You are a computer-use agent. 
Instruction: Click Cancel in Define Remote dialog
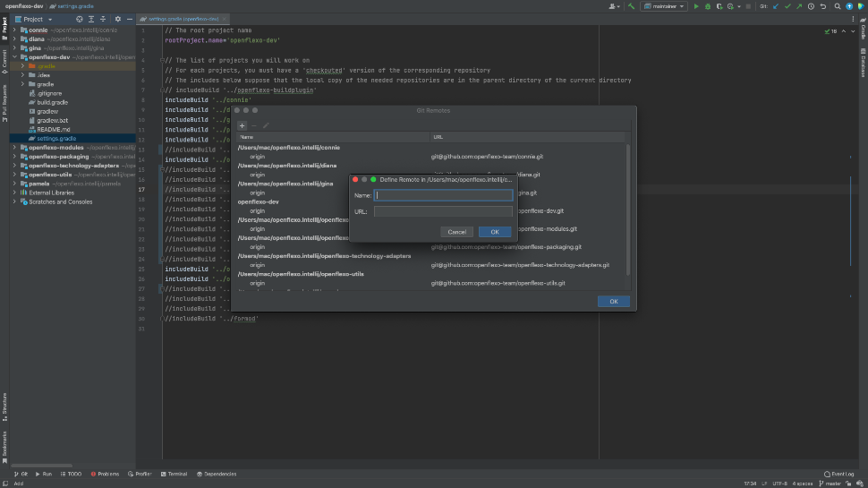pyautogui.click(x=456, y=232)
